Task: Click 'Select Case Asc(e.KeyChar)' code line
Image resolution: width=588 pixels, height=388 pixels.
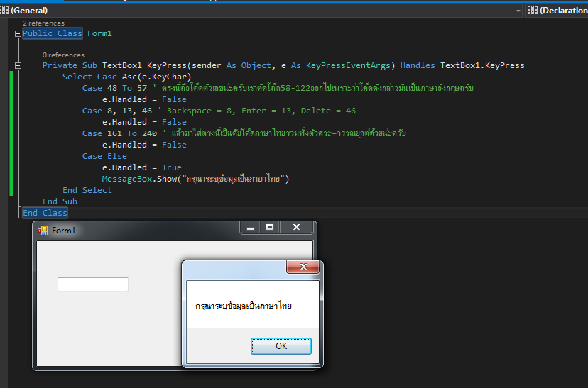Action: pos(126,77)
